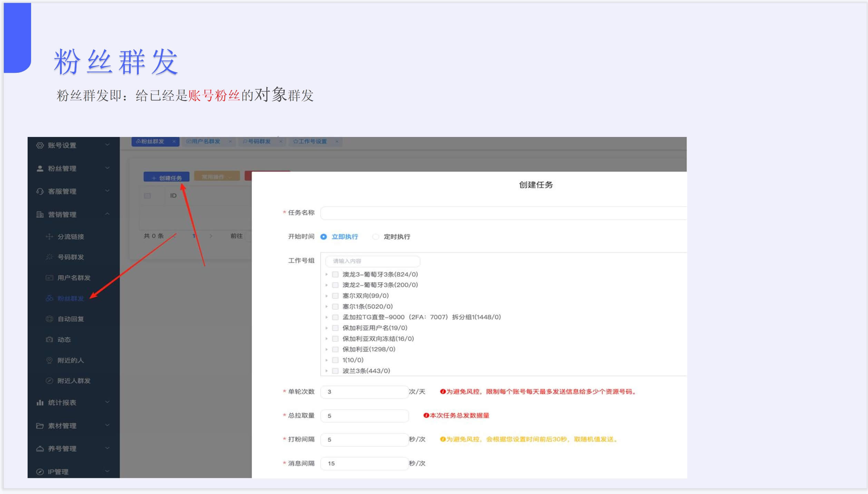Collapse the 营销管理 section chevron

coord(108,214)
